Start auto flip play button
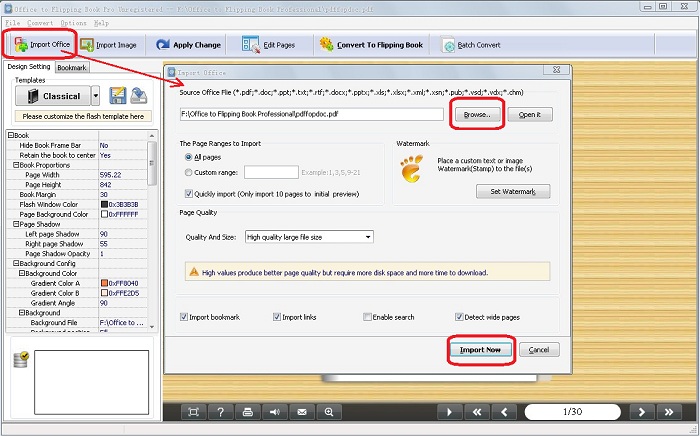The image size is (700, 436). pyautogui.click(x=450, y=412)
